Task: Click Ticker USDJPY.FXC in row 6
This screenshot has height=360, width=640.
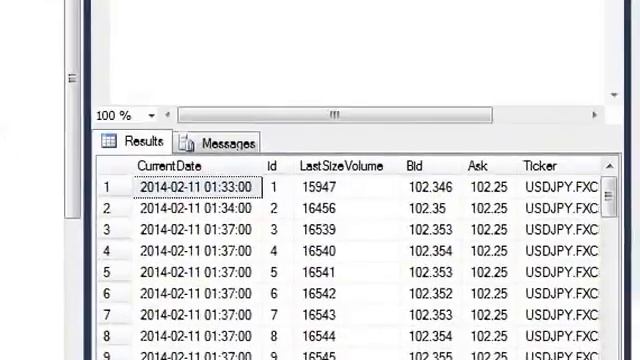Action: [562, 293]
